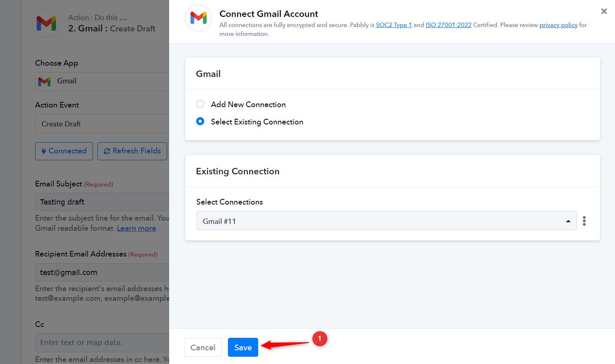This screenshot has width=615, height=364.
Task: Select the Add New Connection radio button
Action: point(200,104)
